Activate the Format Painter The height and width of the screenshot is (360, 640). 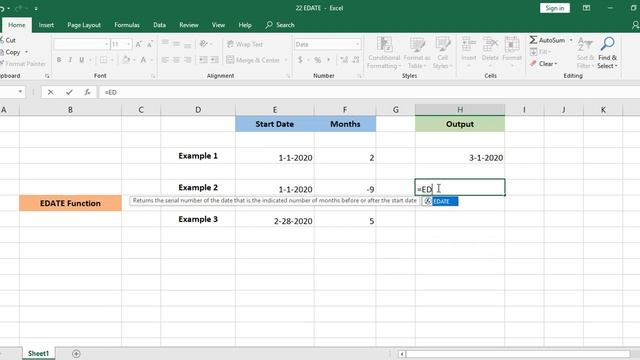click(23, 64)
